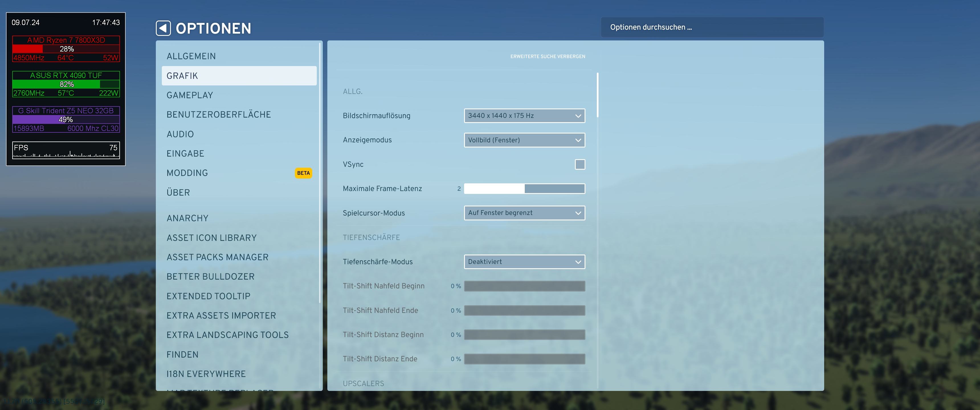Switch to the ALLGEMEIN options tab
The height and width of the screenshot is (410, 980).
tap(191, 56)
